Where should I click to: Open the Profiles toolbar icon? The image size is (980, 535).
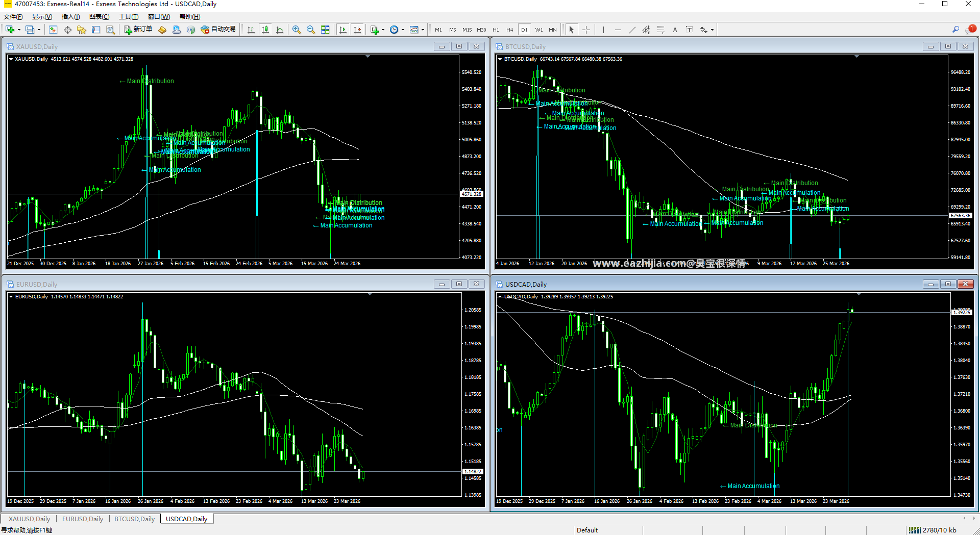(30, 30)
